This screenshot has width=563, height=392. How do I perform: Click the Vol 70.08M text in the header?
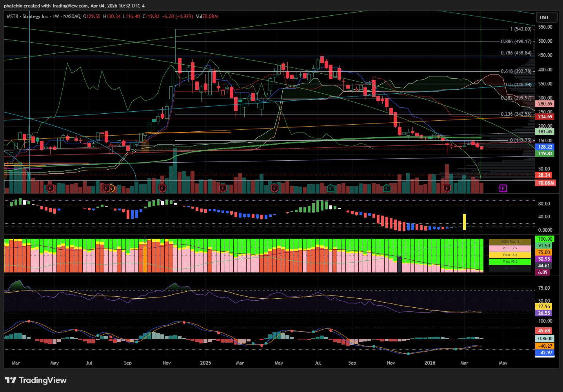(207, 16)
